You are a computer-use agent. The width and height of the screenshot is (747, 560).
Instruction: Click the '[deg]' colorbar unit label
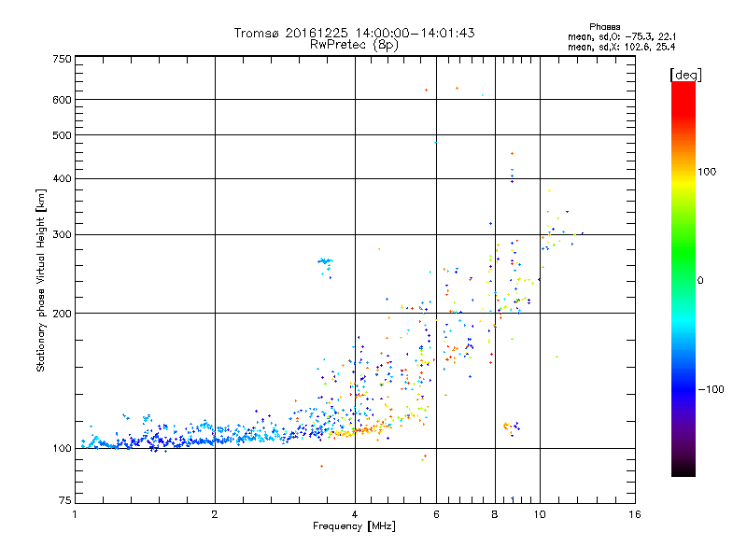pos(685,75)
